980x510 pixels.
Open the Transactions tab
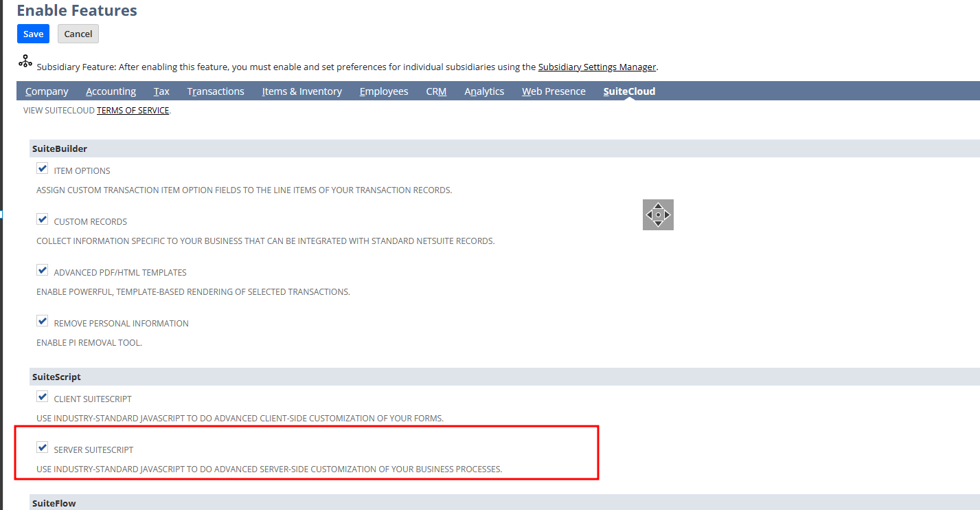coord(216,91)
